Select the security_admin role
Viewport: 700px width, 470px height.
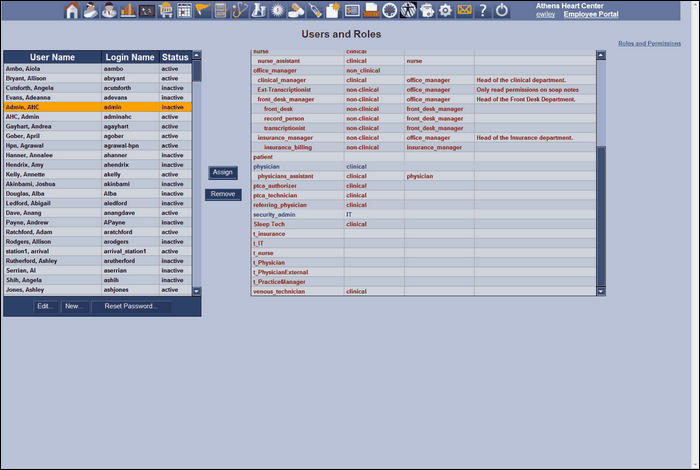pos(423,215)
